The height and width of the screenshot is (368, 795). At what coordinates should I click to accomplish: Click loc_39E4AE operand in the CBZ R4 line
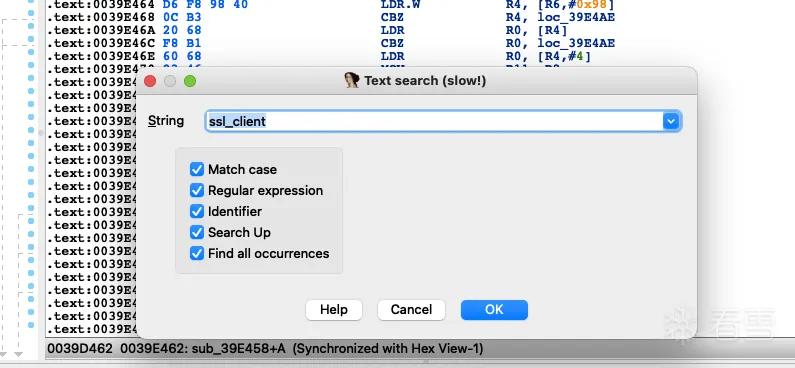tap(576, 18)
